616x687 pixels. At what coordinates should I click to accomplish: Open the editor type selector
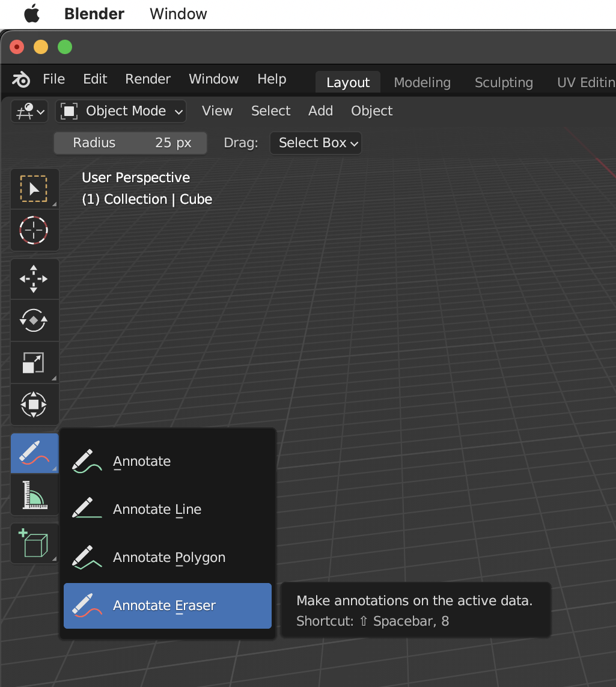[29, 111]
